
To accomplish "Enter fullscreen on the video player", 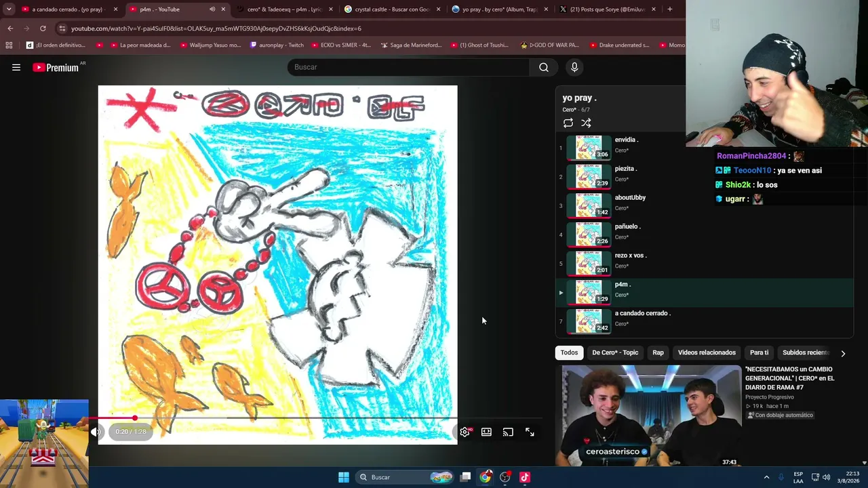I will tap(530, 432).
